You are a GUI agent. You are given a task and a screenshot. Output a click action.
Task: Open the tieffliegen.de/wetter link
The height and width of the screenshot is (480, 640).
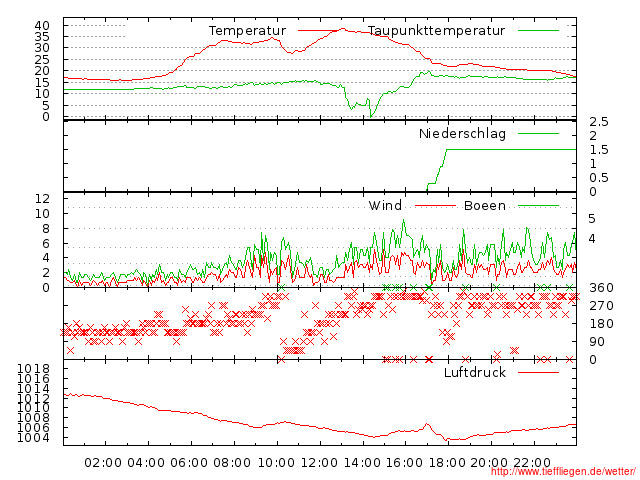[x=563, y=472]
